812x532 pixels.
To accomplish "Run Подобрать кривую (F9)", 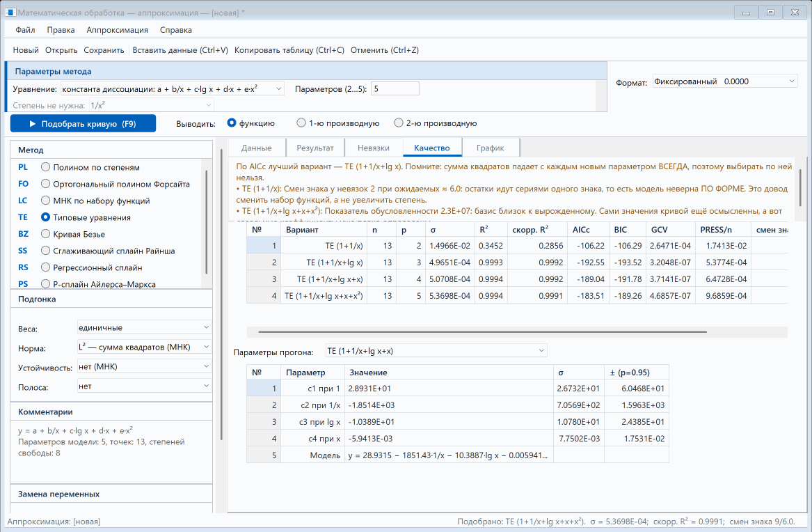I will pyautogui.click(x=83, y=124).
